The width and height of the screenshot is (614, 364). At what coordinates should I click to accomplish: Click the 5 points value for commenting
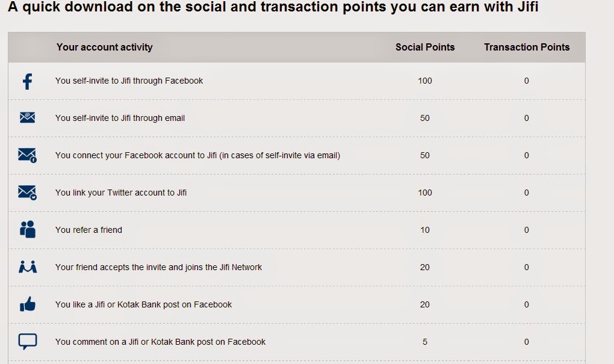pos(425,342)
